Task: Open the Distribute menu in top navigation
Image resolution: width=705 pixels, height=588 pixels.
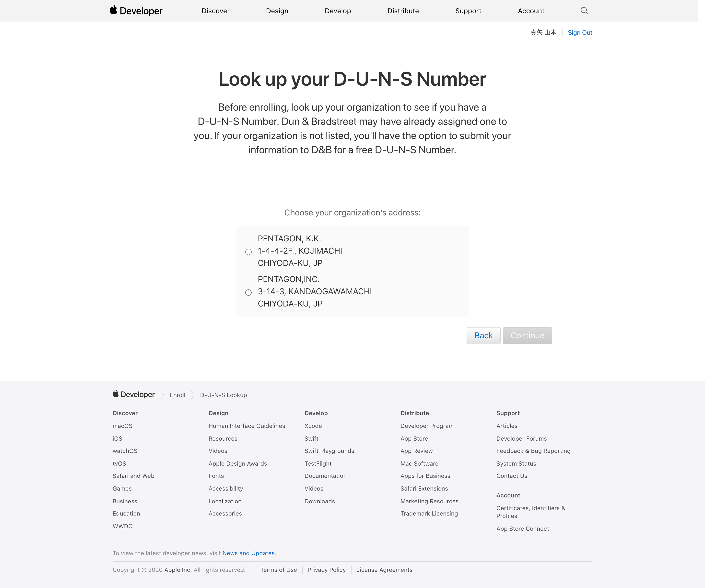Action: click(x=403, y=11)
